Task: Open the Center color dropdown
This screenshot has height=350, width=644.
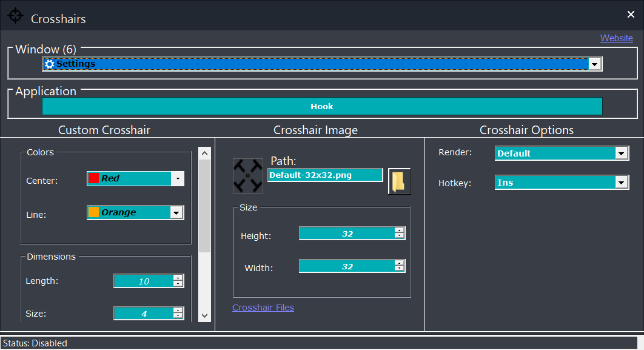Action: (x=177, y=179)
